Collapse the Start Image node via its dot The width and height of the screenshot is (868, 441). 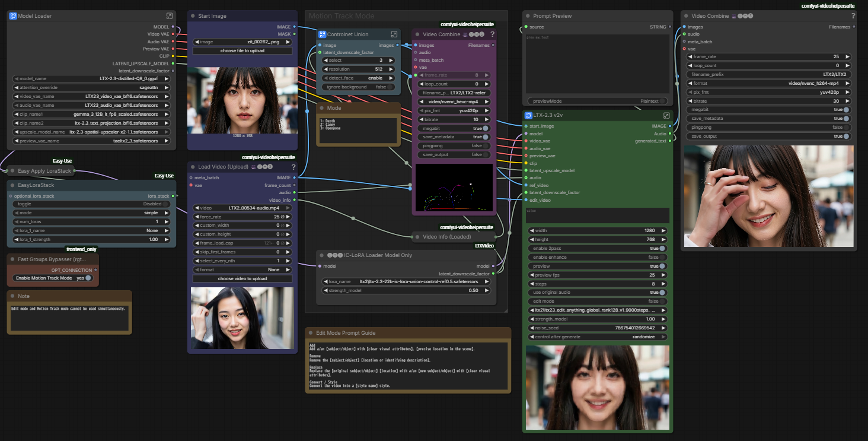click(192, 16)
